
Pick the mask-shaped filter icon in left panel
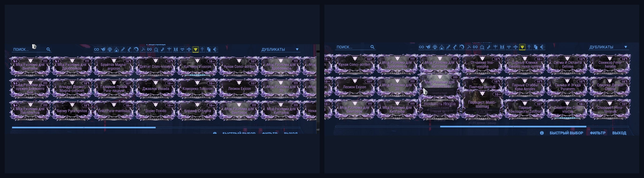(182, 49)
